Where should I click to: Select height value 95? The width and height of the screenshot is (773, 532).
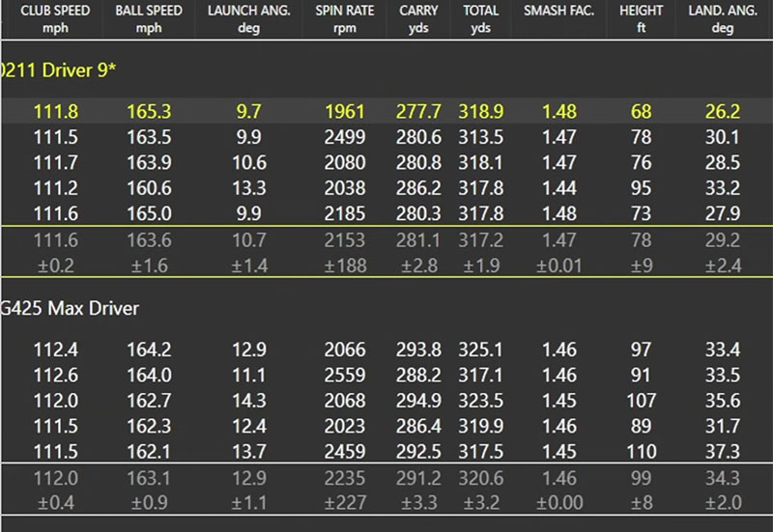[x=641, y=188]
